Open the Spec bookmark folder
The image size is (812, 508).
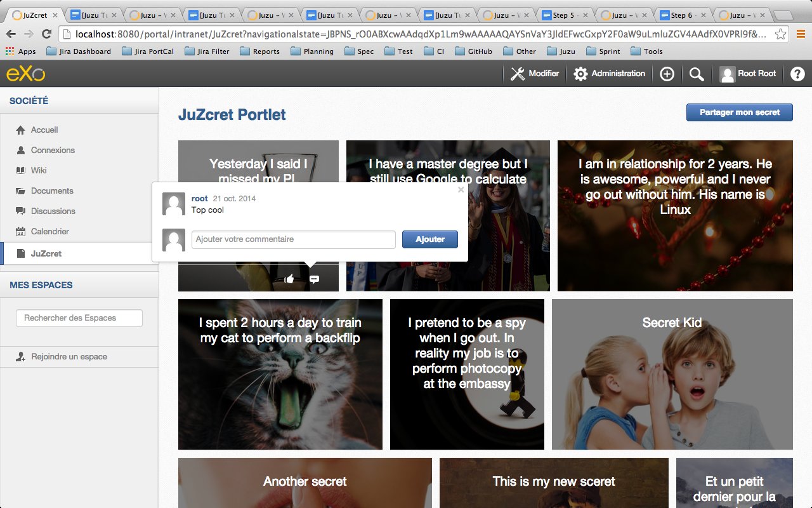click(359, 51)
